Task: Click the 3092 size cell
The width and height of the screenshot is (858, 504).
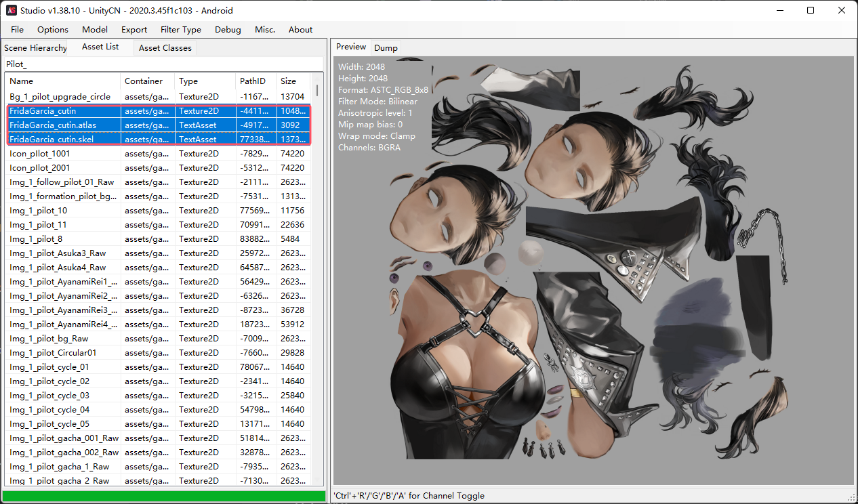Action: click(293, 125)
